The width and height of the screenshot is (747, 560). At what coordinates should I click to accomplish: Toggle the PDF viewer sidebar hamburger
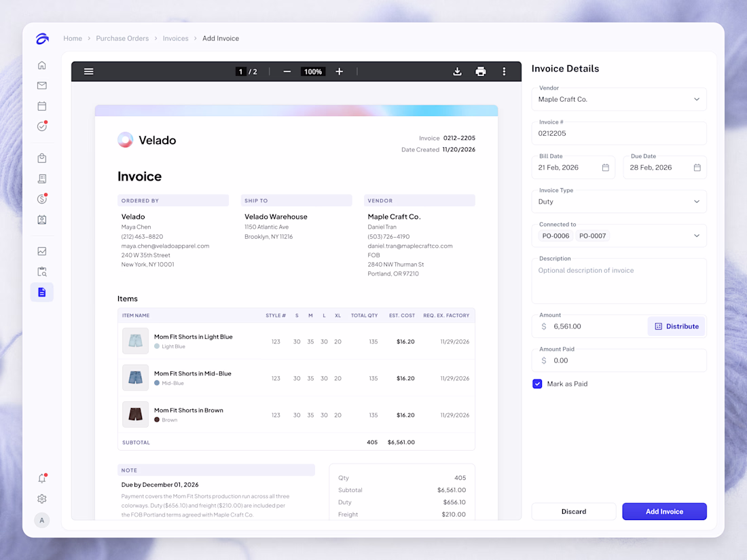[88, 71]
